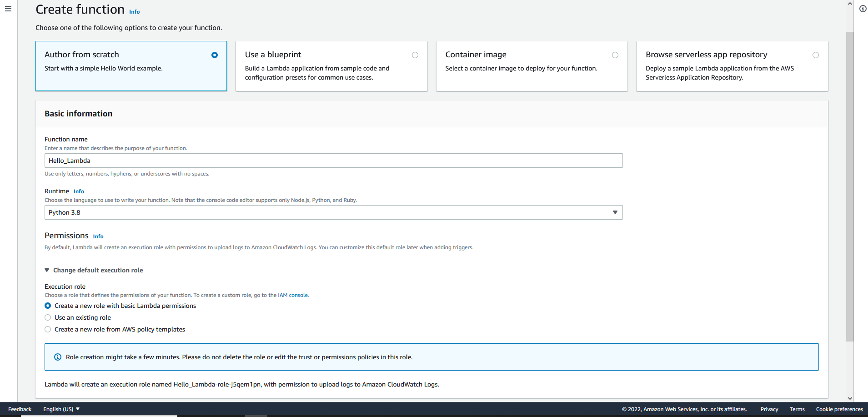
Task: Choose Create a new role with basic Lambda permissions
Action: [48, 306]
